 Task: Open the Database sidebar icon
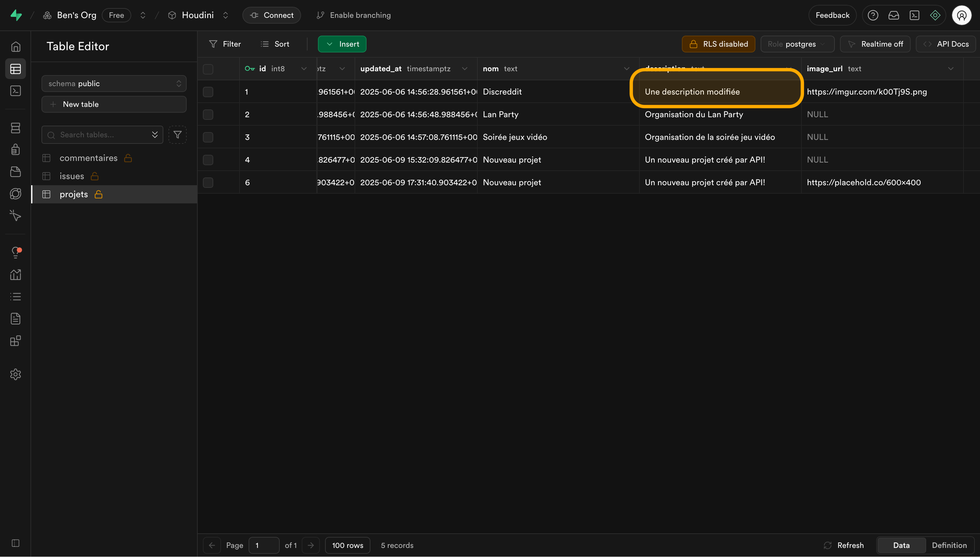(15, 128)
